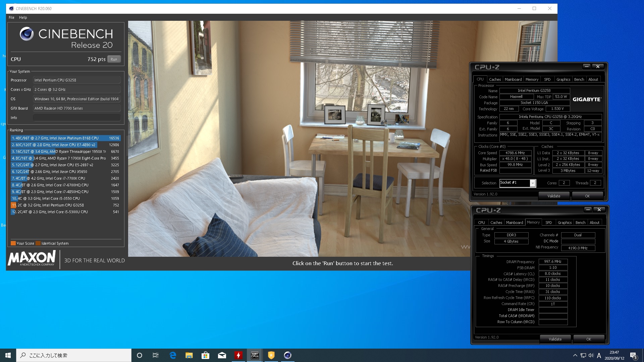Click the red lightning bolt taskbar icon

point(238,355)
